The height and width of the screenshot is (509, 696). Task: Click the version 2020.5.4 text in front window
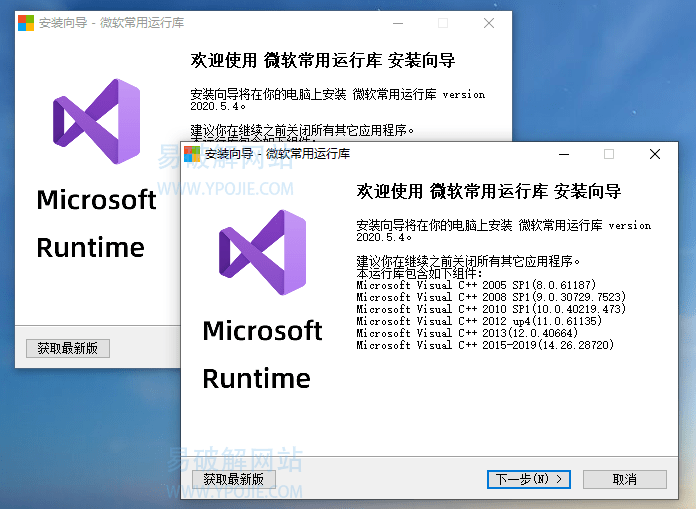(x=382, y=237)
